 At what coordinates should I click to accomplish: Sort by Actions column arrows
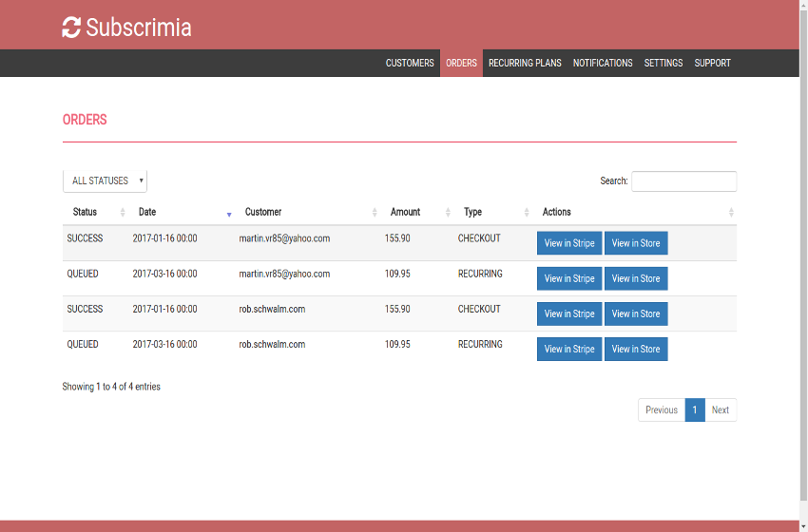[x=731, y=213]
